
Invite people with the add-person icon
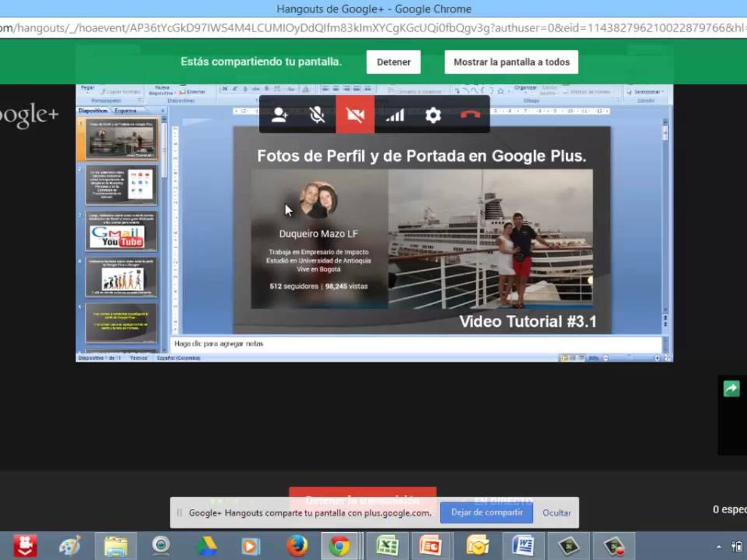click(280, 115)
